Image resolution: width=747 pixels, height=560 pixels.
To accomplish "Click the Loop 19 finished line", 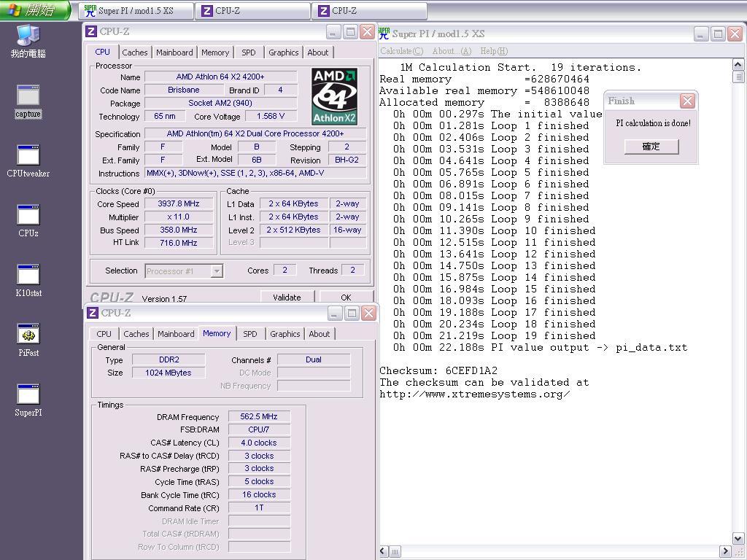I will (494, 335).
